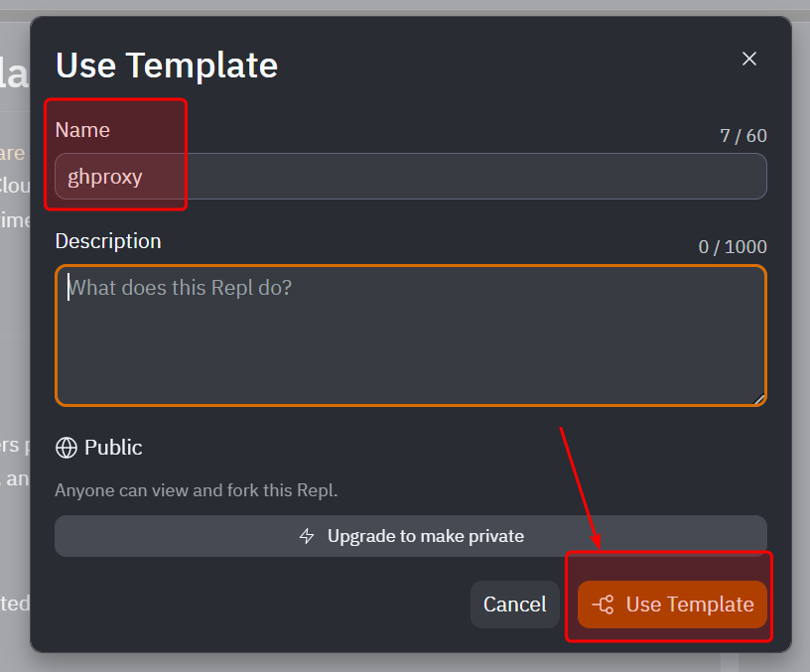Image resolution: width=810 pixels, height=672 pixels.
Task: Click the 'ghproxy' text in Name field
Action: 105,178
